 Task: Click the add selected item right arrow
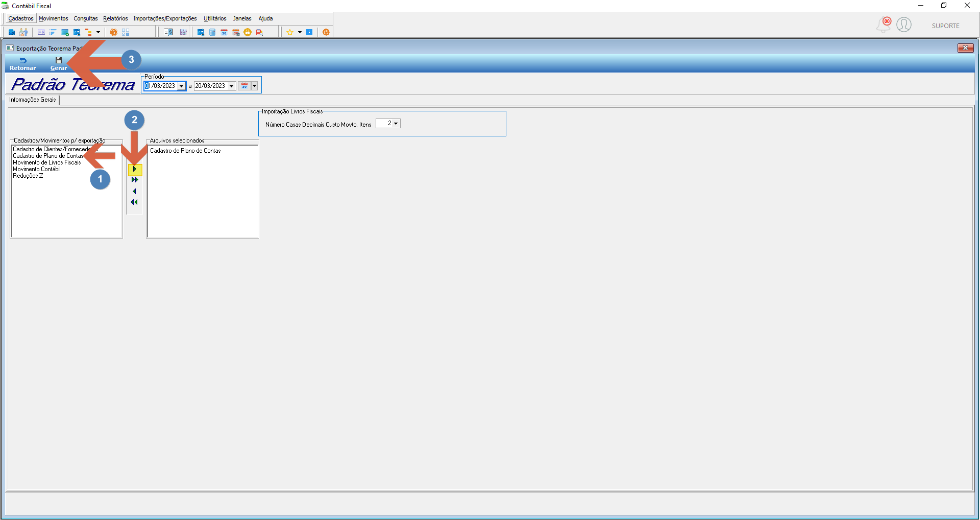(135, 169)
